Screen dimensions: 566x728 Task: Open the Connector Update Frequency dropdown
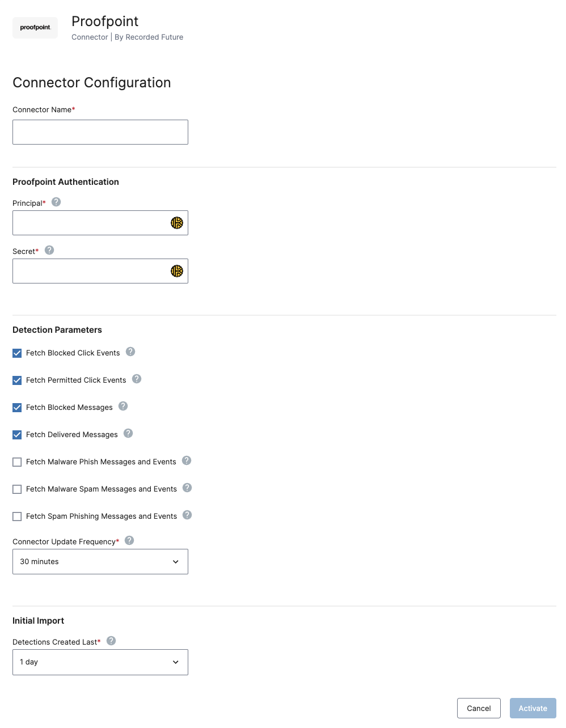[100, 562]
